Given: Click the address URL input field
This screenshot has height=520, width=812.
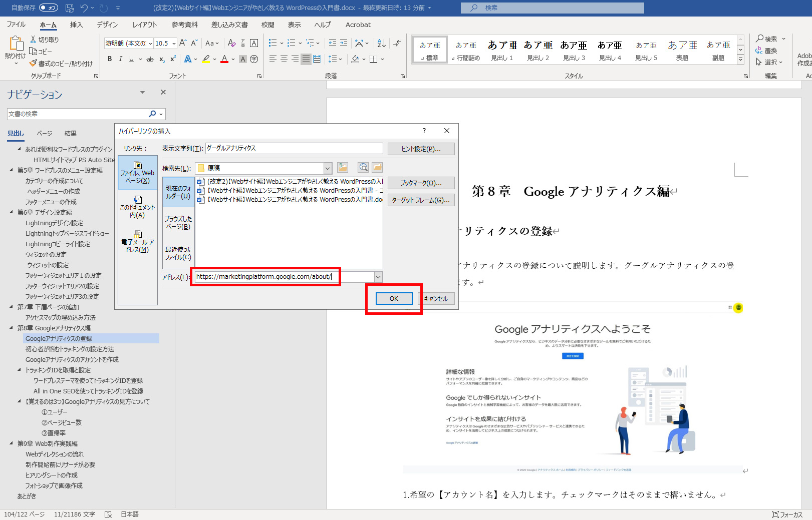Looking at the screenshot, I should (284, 277).
